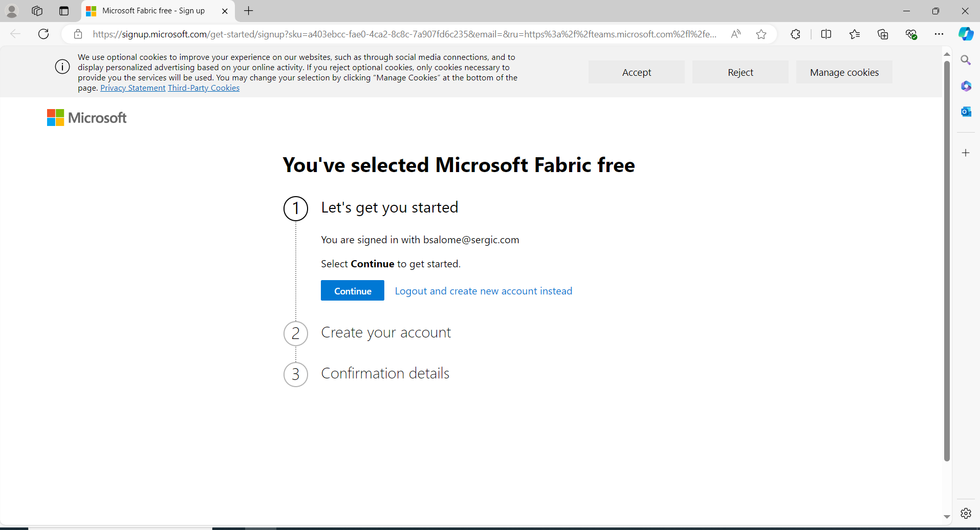The width and height of the screenshot is (980, 530).
Task: Open Browser essentials heart icon
Action: (x=911, y=34)
